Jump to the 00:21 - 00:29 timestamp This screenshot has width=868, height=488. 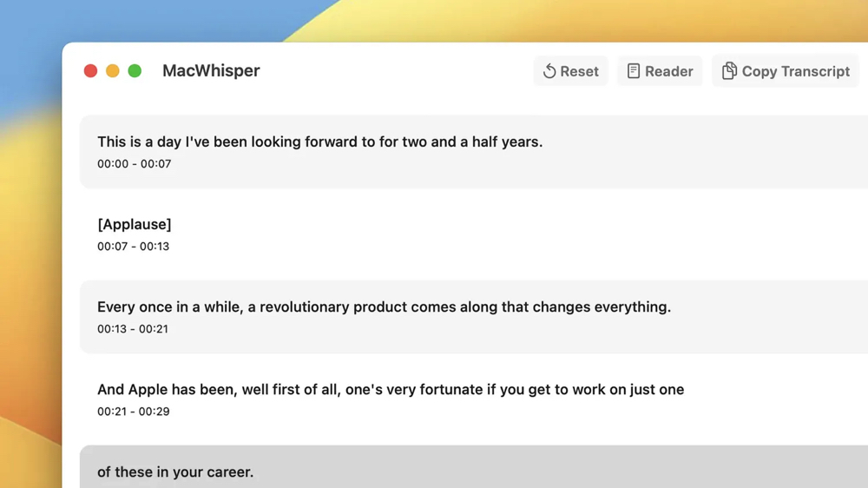[x=134, y=412]
